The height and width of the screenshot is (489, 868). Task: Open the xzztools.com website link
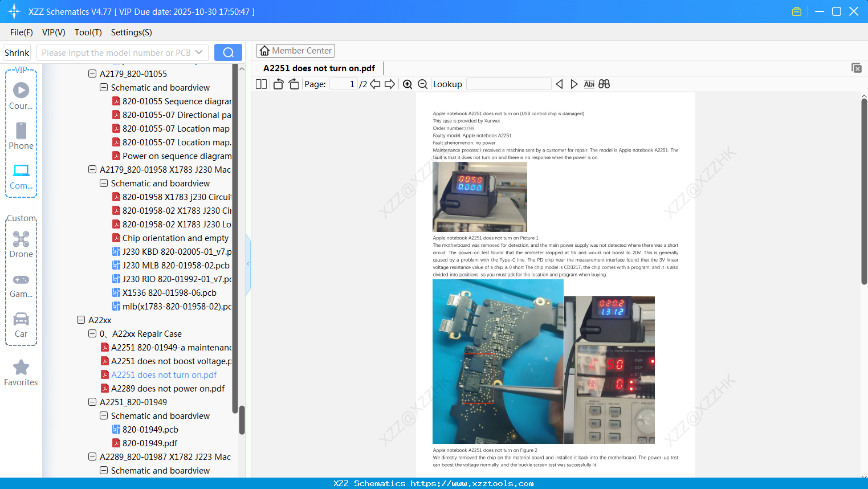click(472, 483)
